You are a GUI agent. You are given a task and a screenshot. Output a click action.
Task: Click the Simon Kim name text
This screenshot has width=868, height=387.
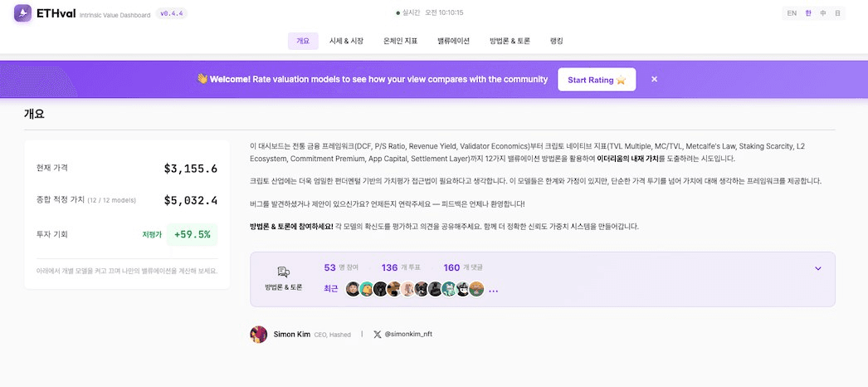[292, 335]
